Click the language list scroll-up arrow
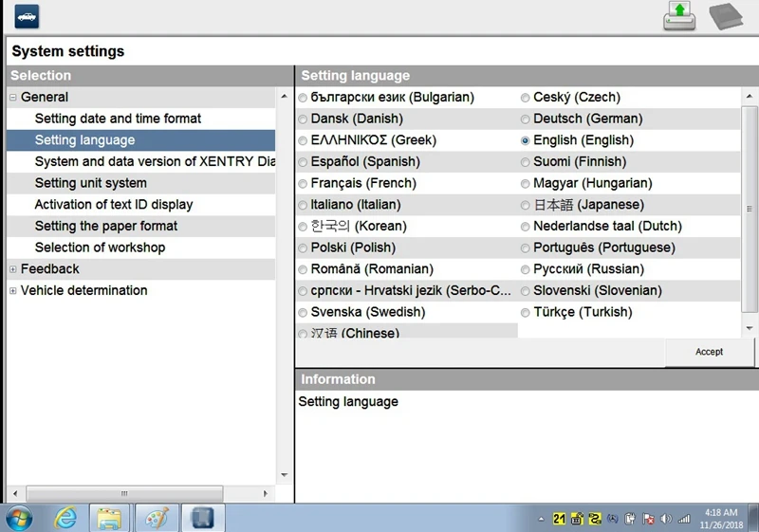The width and height of the screenshot is (759, 532). coord(750,96)
